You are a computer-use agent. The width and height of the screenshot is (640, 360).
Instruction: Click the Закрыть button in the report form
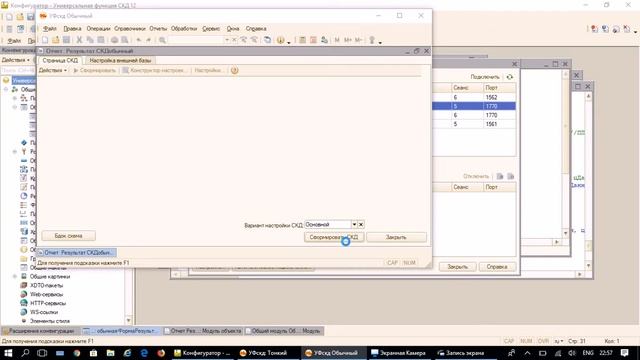(396, 237)
